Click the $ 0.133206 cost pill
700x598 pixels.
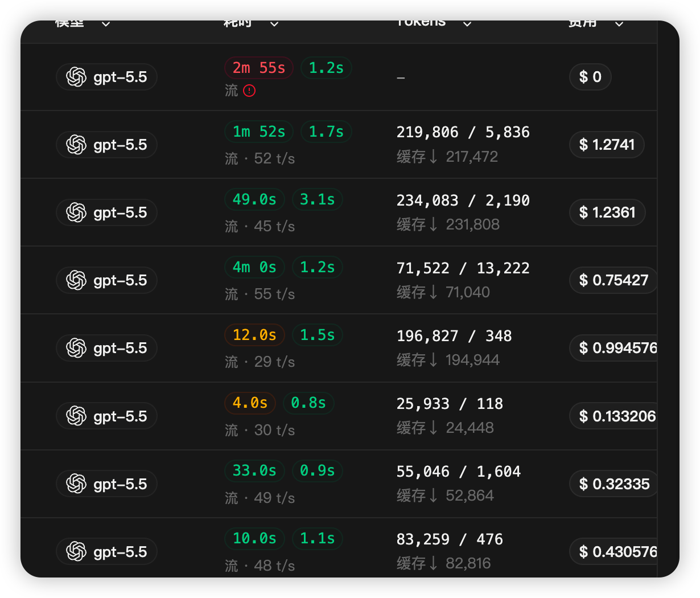[613, 416]
